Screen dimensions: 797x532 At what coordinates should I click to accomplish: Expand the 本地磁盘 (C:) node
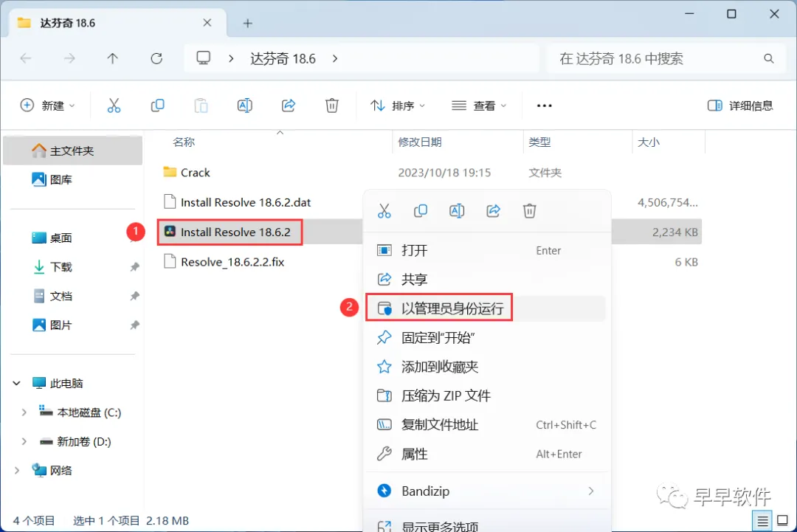click(24, 412)
